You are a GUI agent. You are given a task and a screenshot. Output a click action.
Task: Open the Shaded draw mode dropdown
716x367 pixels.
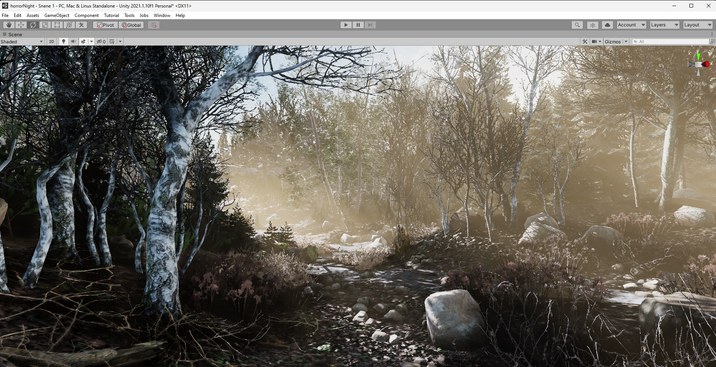tap(21, 42)
